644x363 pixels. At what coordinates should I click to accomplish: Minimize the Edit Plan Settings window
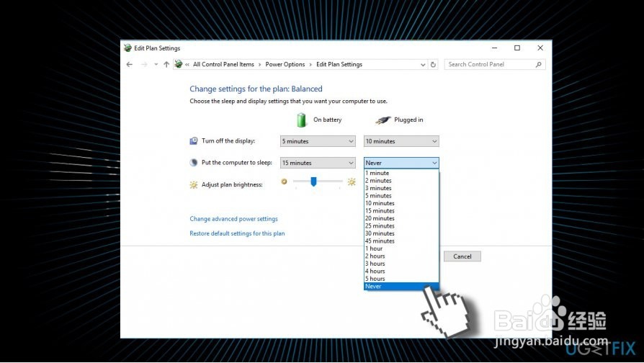pos(494,48)
